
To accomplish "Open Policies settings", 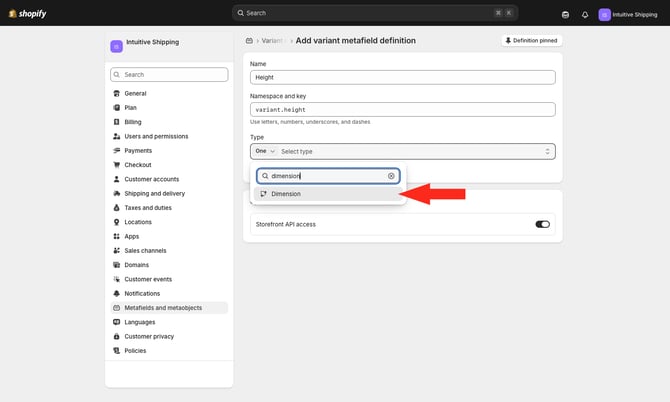I will tap(135, 351).
